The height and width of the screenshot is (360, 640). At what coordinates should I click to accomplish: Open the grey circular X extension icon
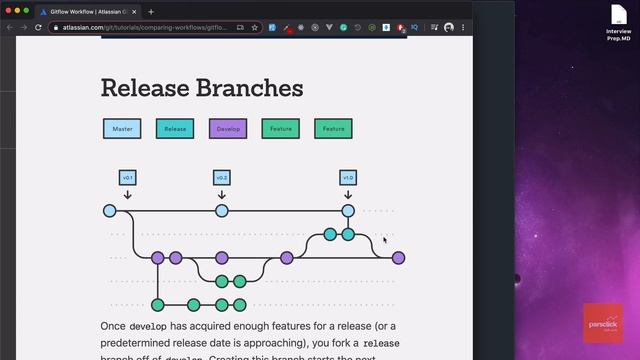(315, 27)
